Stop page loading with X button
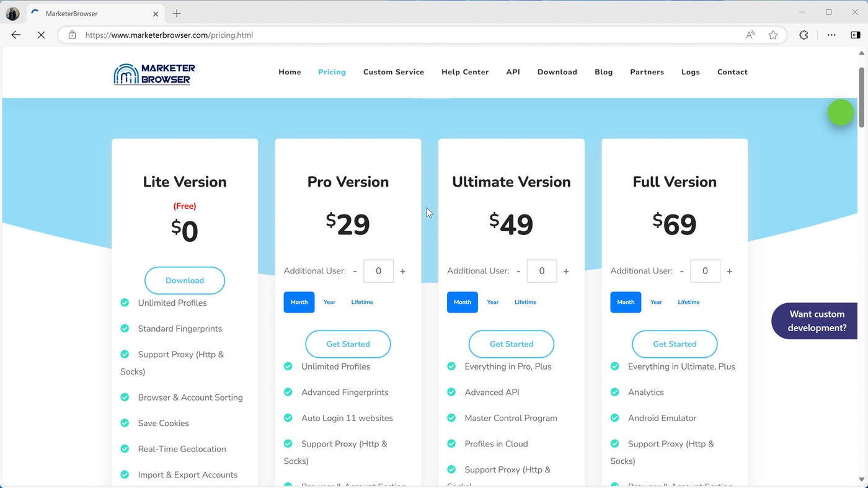 pos(41,35)
